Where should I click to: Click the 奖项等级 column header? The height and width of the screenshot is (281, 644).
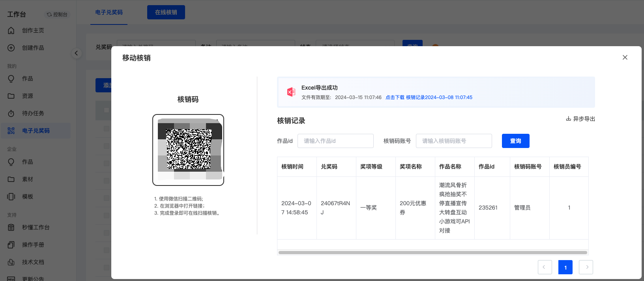pyautogui.click(x=376, y=167)
